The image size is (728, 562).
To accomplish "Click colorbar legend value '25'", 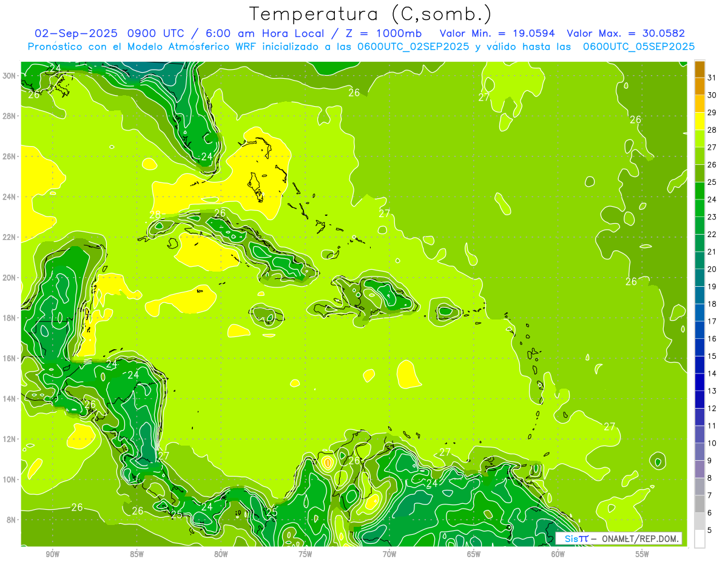I will coord(712,182).
